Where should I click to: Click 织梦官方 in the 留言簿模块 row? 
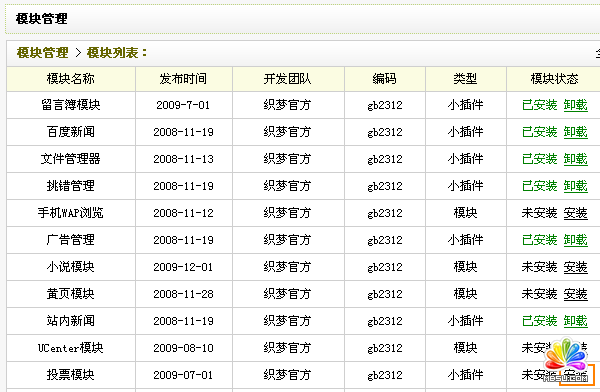(287, 105)
